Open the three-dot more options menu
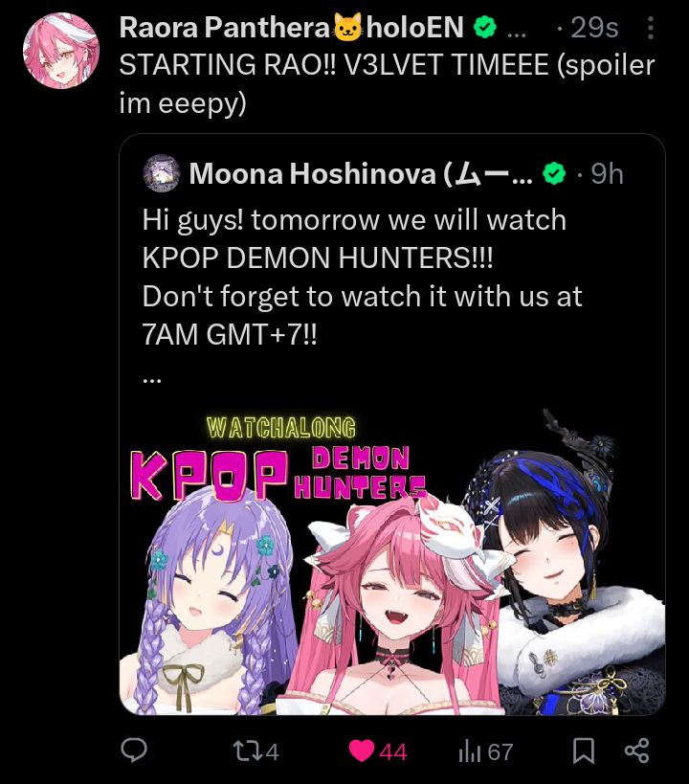 [650, 28]
